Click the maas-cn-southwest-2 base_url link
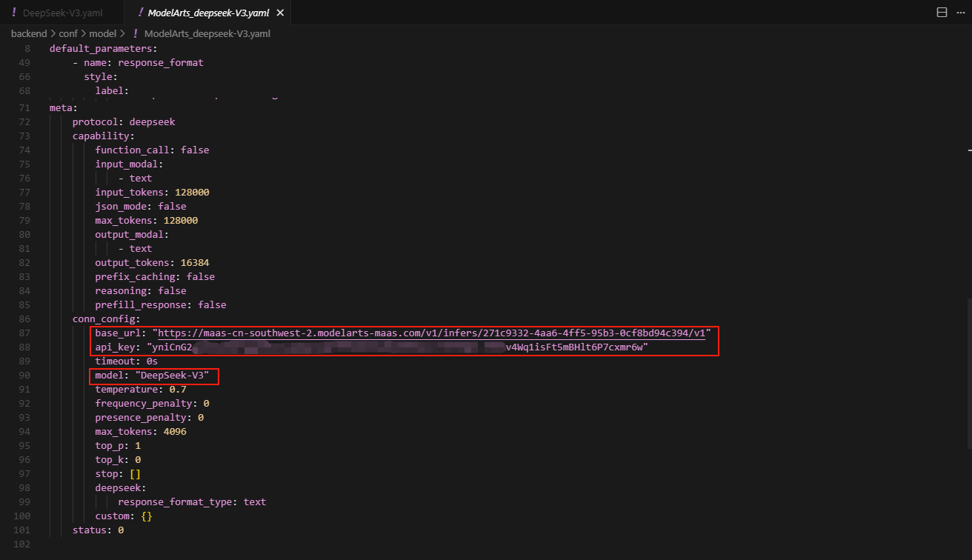The height and width of the screenshot is (560, 972). (x=431, y=333)
